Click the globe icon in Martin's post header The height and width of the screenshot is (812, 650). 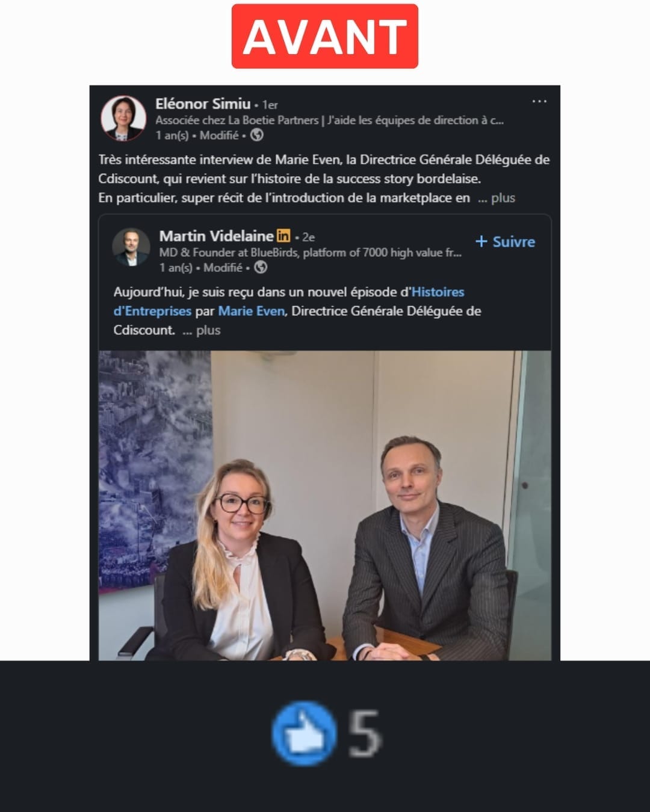261,268
